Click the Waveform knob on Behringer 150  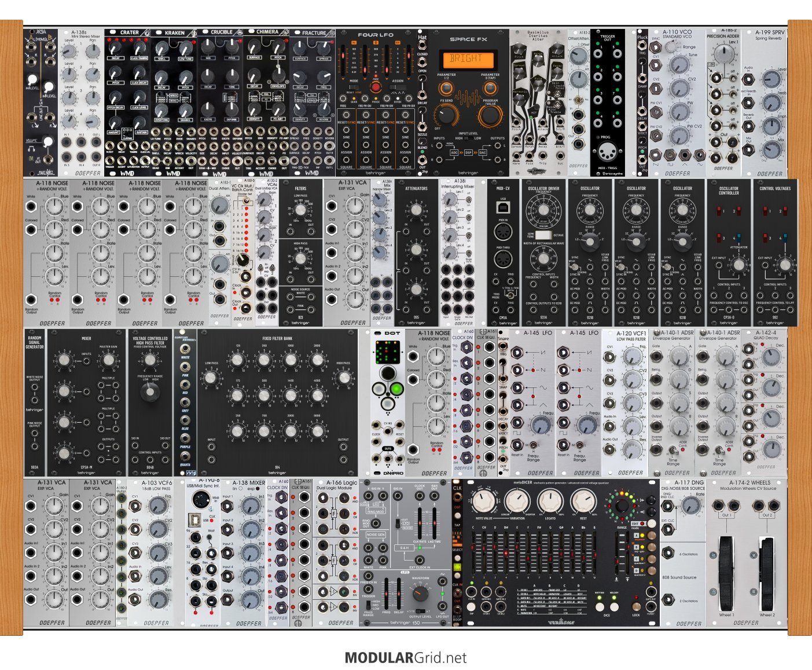tap(421, 594)
